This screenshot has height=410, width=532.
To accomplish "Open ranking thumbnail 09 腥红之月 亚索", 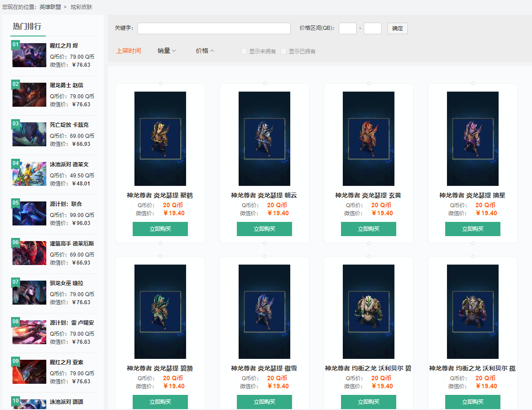I will (x=29, y=372).
